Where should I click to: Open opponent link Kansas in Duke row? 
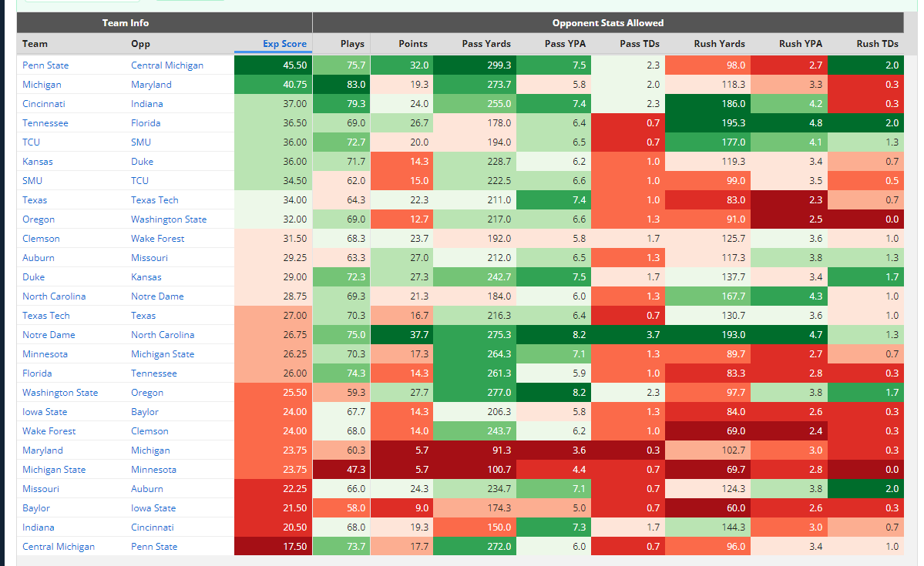point(146,276)
